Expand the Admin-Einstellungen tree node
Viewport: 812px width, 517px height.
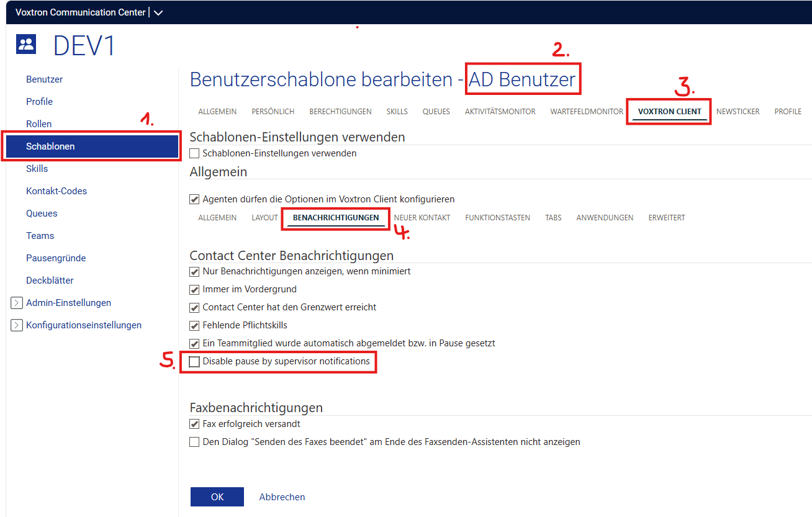tap(17, 303)
